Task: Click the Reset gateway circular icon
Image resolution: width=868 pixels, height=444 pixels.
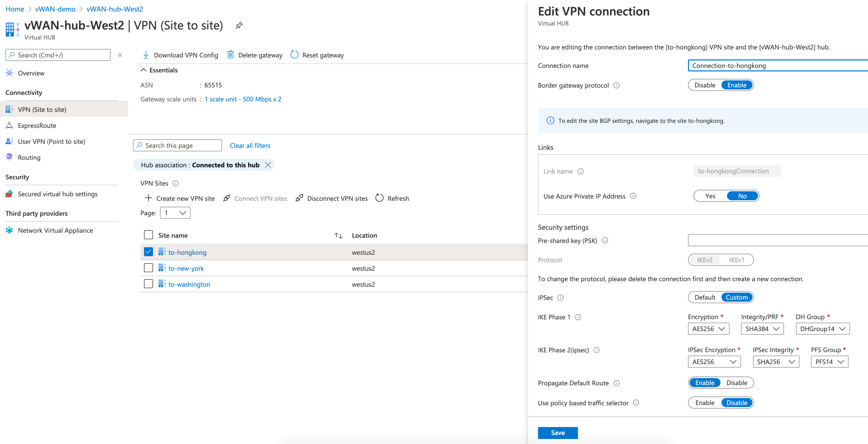Action: 294,54
